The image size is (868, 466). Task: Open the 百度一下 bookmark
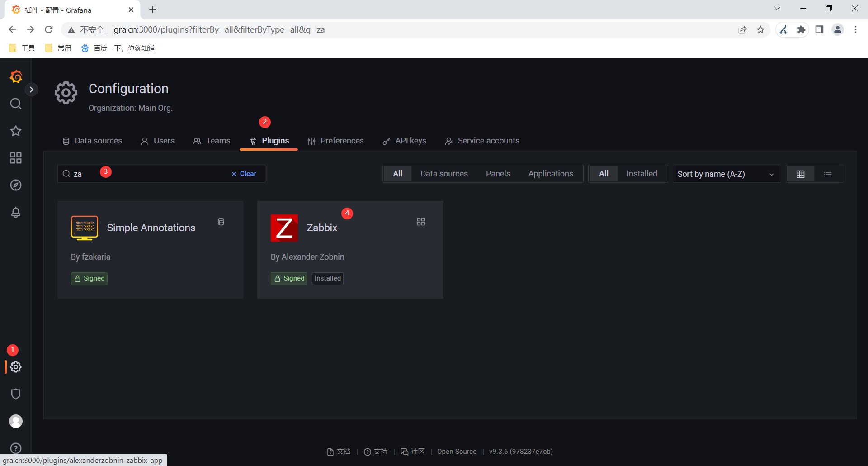click(x=118, y=48)
